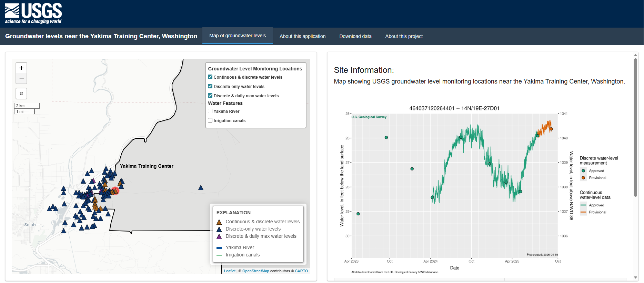Click scroll up arrow in site panel

click(635, 55)
